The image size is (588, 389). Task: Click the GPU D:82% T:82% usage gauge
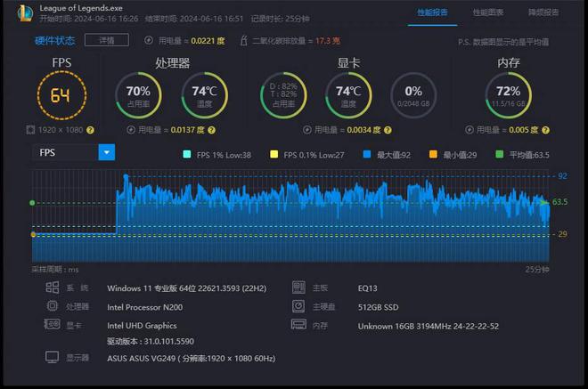pos(283,95)
